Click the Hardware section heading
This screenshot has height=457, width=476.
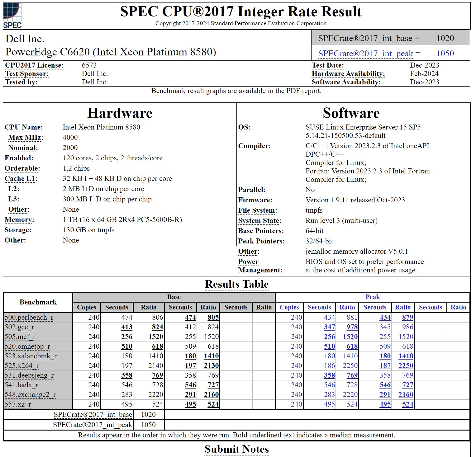(120, 113)
